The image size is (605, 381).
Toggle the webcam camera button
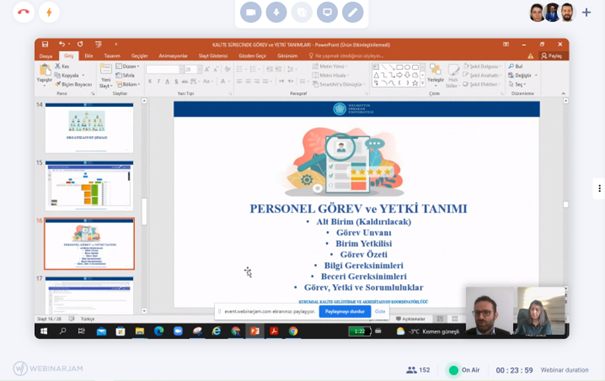[251, 12]
